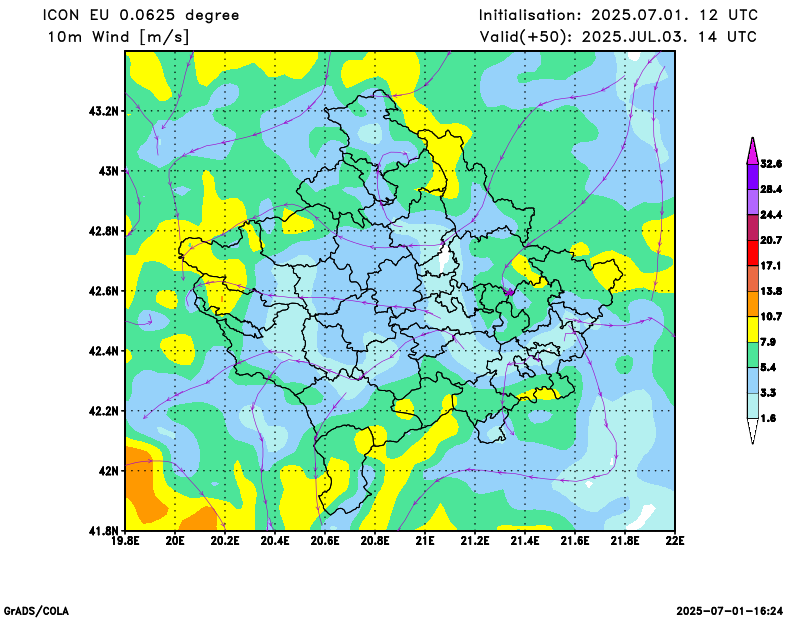
Task: Click the 42.4N latitude label
Action: tap(104, 351)
